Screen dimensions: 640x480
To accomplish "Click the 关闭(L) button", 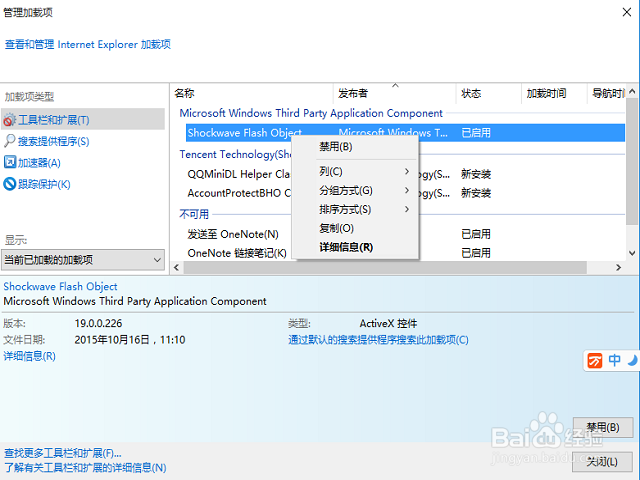I will (x=603, y=462).
